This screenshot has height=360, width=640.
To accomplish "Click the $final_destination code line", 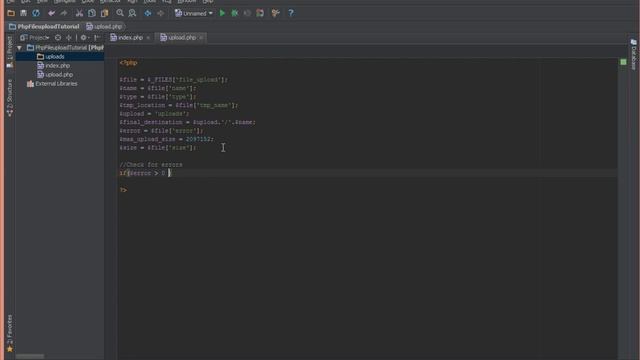I will click(188, 122).
